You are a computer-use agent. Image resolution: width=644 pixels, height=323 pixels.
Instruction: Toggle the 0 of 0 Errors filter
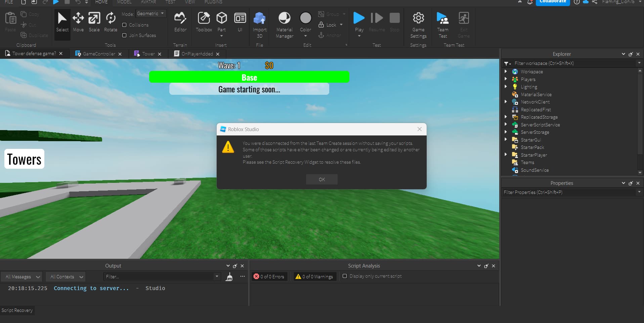coord(269,277)
